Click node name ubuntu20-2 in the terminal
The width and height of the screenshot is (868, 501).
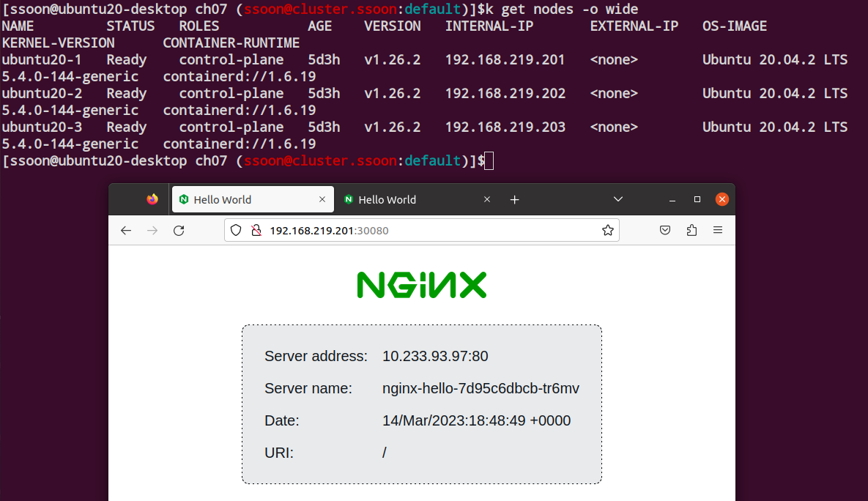tap(42, 94)
